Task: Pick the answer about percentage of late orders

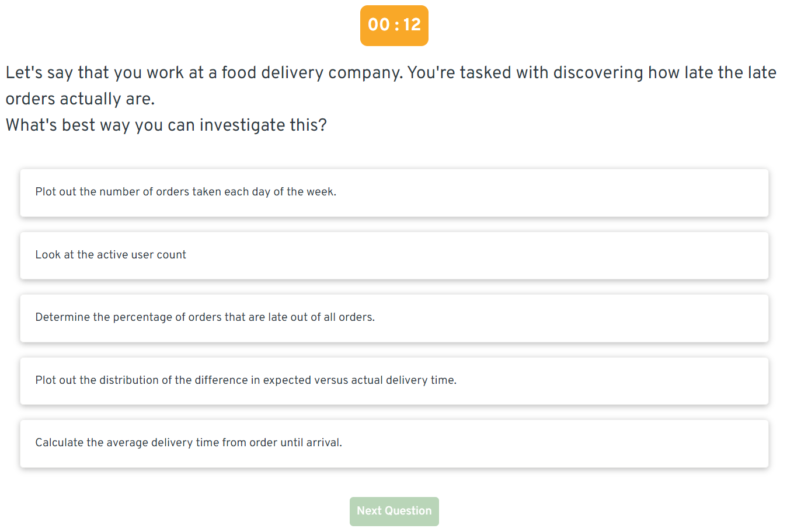Action: (x=394, y=318)
